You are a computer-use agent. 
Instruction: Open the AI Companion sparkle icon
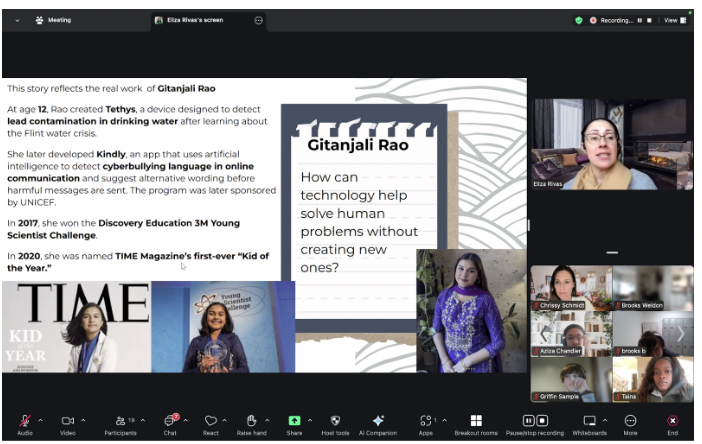click(x=378, y=421)
